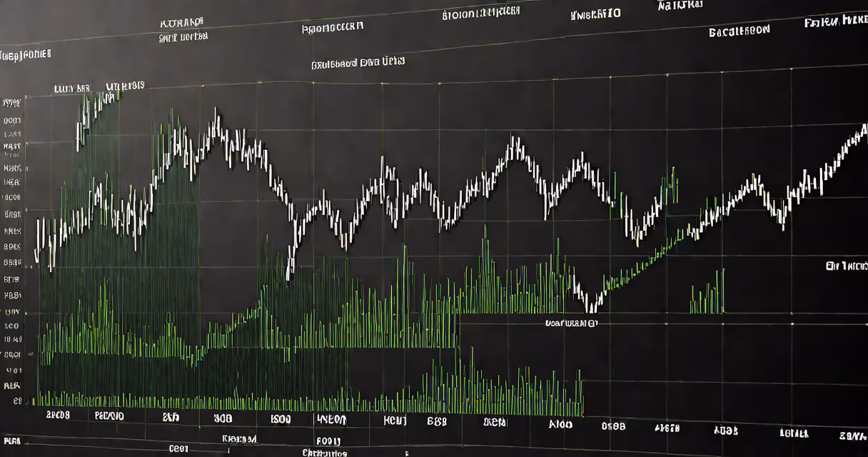Image resolution: width=868 pixels, height=457 pixels.
Task: Select the x-axis label reading "808"
Action: tap(223, 418)
